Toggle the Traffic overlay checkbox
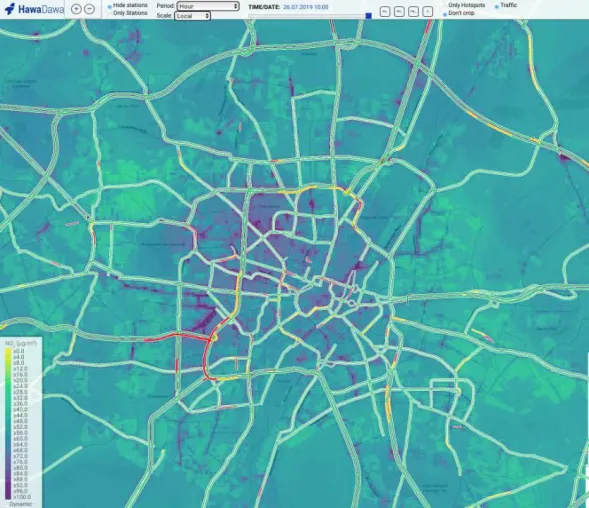Screen dimensions: 589x508 click(497, 6)
